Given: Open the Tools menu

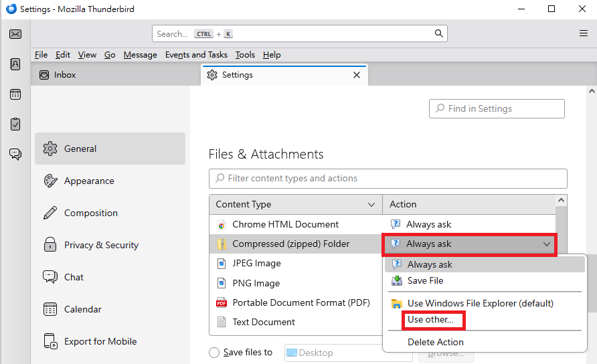Looking at the screenshot, I should coord(245,55).
